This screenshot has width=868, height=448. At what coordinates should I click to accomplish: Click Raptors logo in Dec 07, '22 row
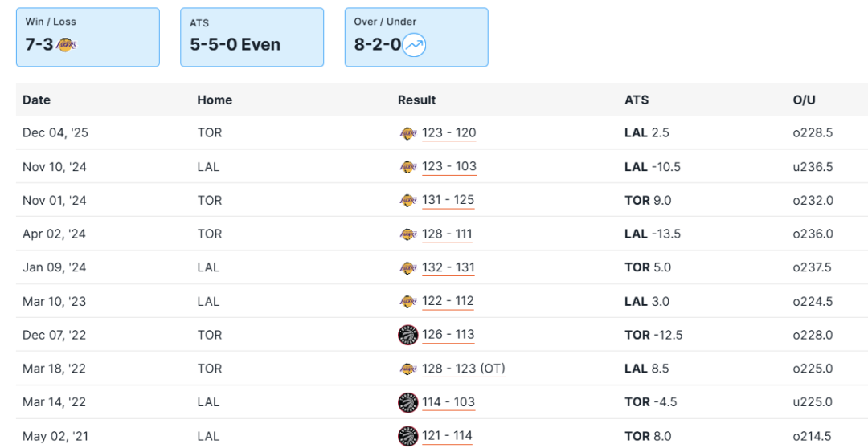pyautogui.click(x=407, y=335)
